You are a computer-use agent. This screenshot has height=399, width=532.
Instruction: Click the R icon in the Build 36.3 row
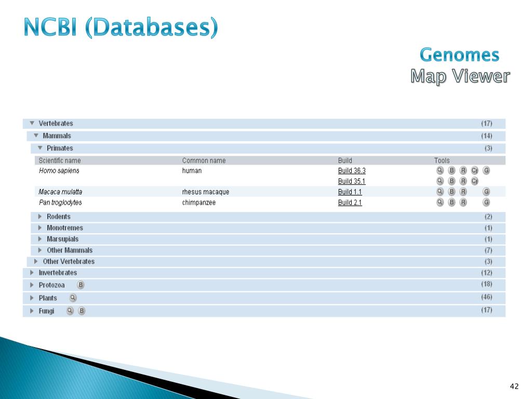click(x=463, y=170)
